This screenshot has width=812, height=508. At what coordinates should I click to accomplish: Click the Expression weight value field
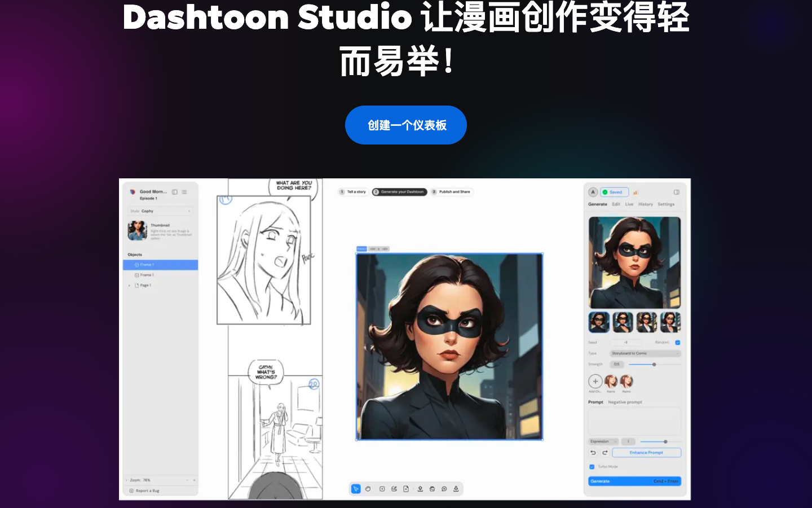tap(628, 441)
